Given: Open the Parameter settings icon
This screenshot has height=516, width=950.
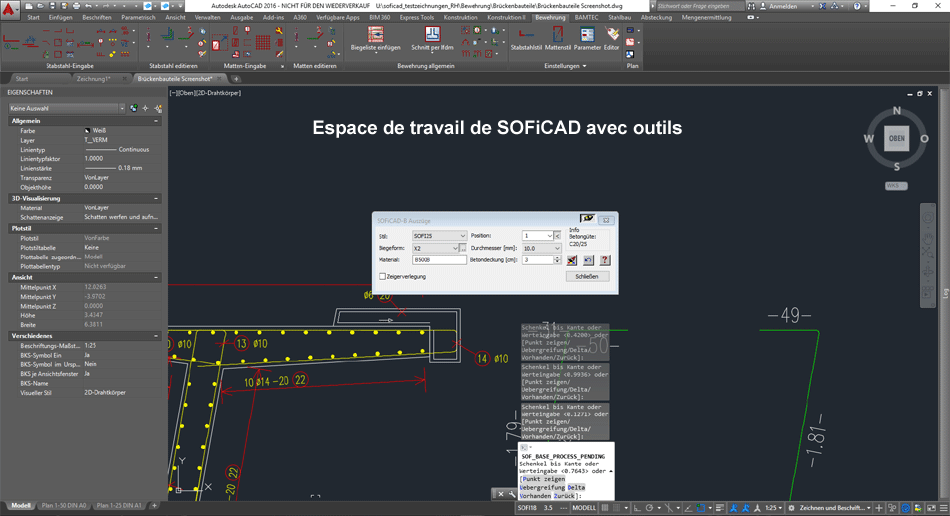Looking at the screenshot, I should pyautogui.click(x=587, y=39).
